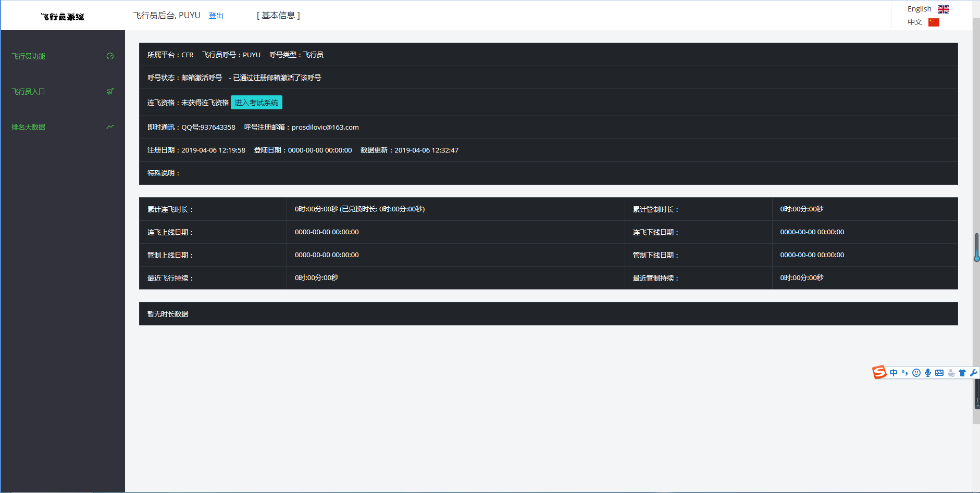Click the 所属平台：CFR text
Viewport: 980px width, 493px height.
click(170, 55)
